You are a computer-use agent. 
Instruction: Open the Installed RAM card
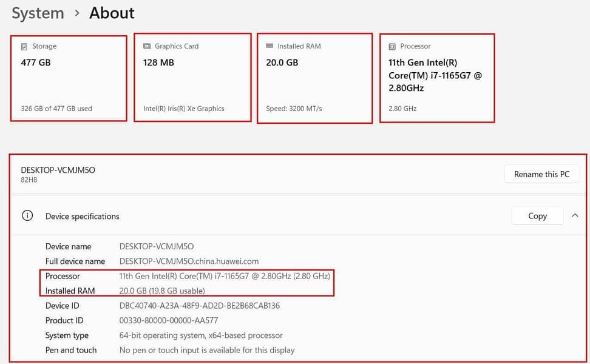[x=314, y=78]
